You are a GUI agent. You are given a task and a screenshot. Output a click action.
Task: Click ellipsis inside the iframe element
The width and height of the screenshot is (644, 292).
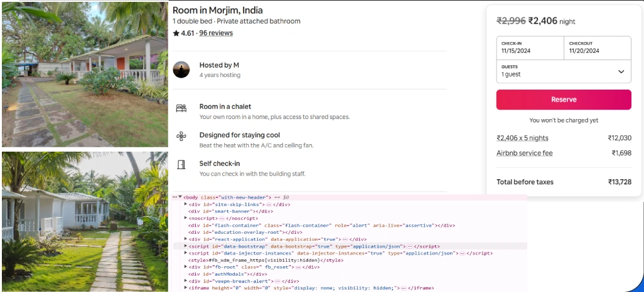pos(404,288)
